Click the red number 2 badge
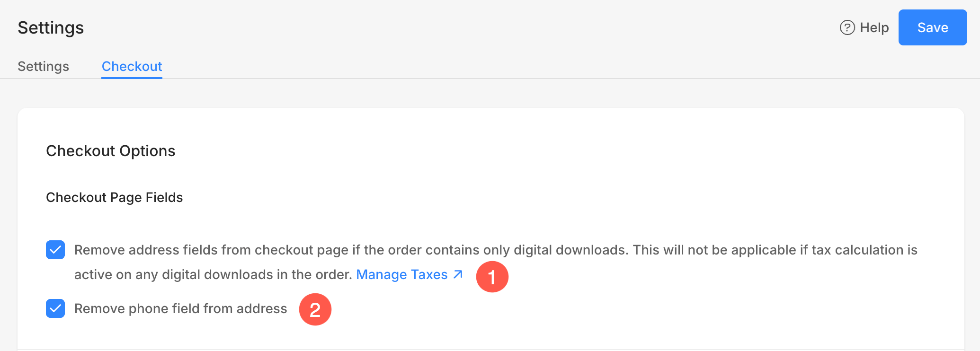The image size is (980, 351). tap(315, 309)
